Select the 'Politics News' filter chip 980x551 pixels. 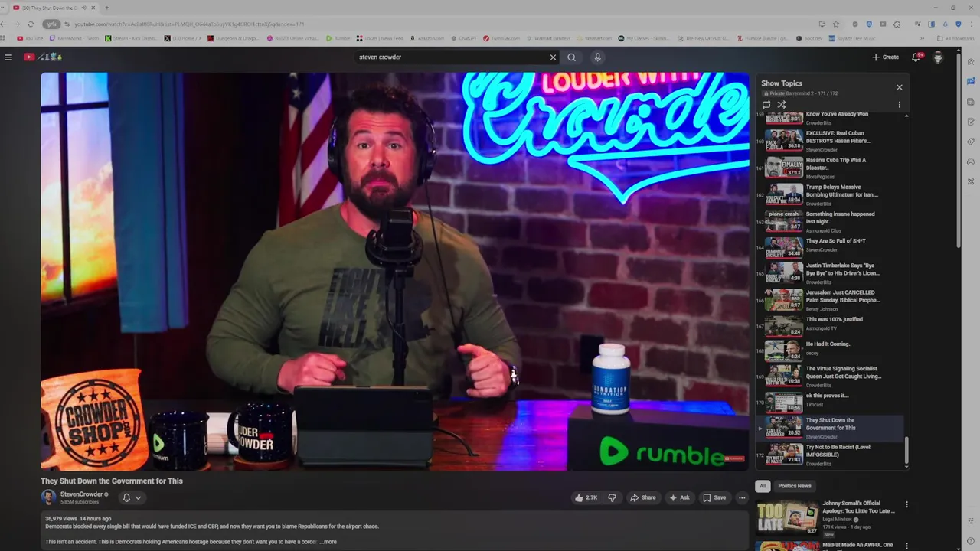794,486
